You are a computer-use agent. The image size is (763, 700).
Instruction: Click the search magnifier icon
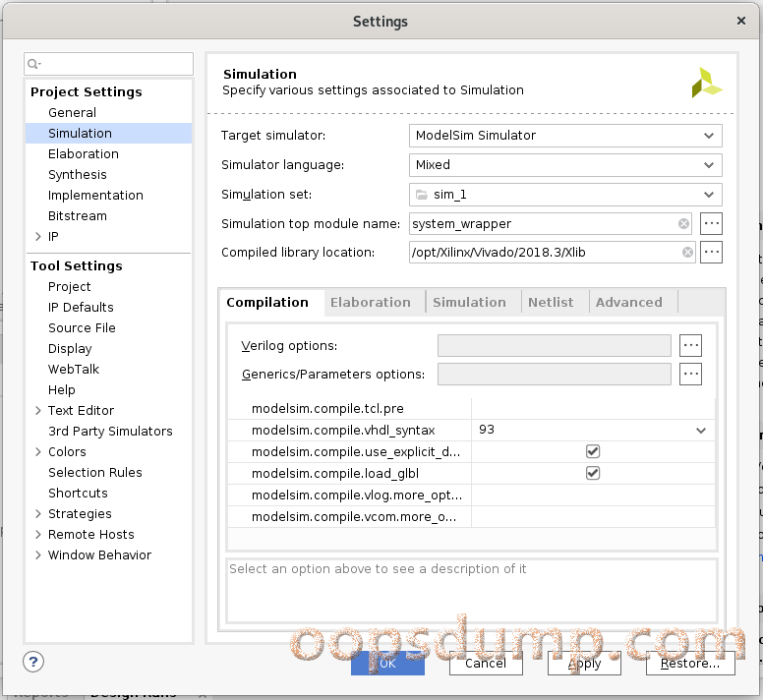(x=33, y=64)
